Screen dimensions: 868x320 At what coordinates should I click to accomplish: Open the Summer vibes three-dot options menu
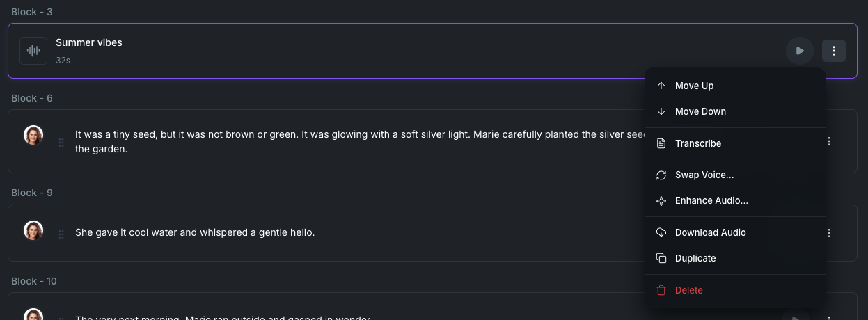pos(834,51)
